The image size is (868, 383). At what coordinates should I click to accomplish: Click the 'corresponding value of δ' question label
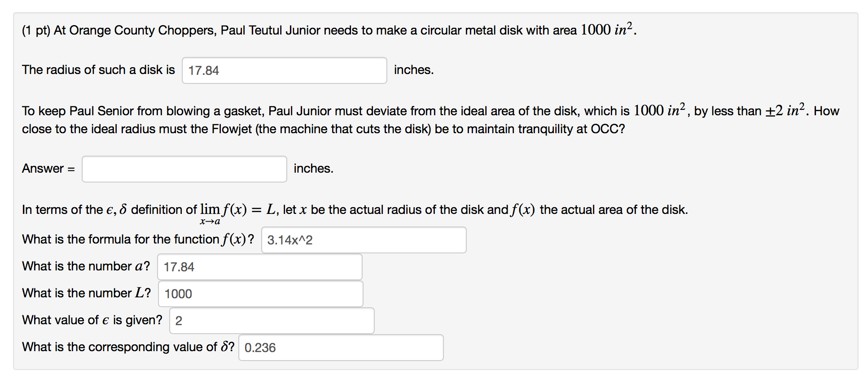coord(128,347)
